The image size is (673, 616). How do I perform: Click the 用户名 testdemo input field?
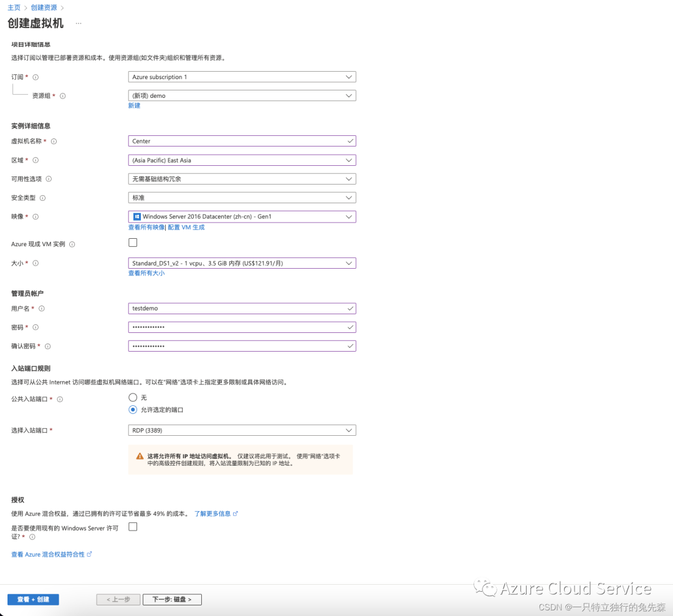click(242, 309)
